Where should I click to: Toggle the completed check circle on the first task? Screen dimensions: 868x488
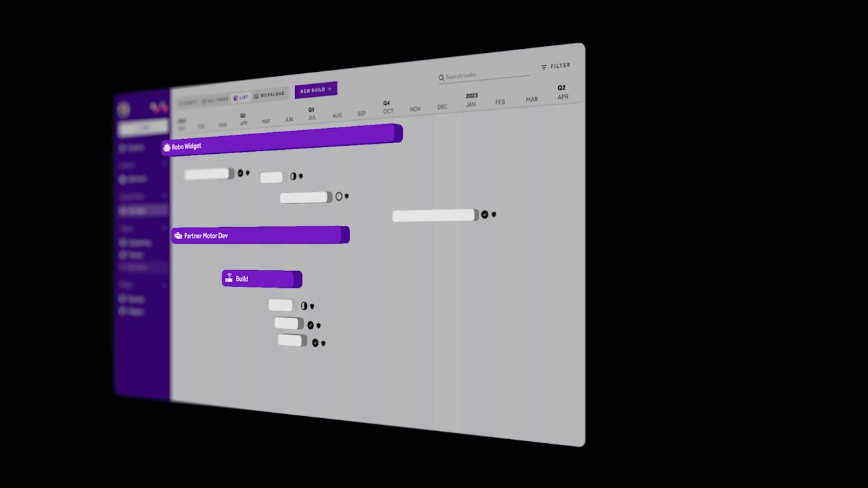coord(240,173)
